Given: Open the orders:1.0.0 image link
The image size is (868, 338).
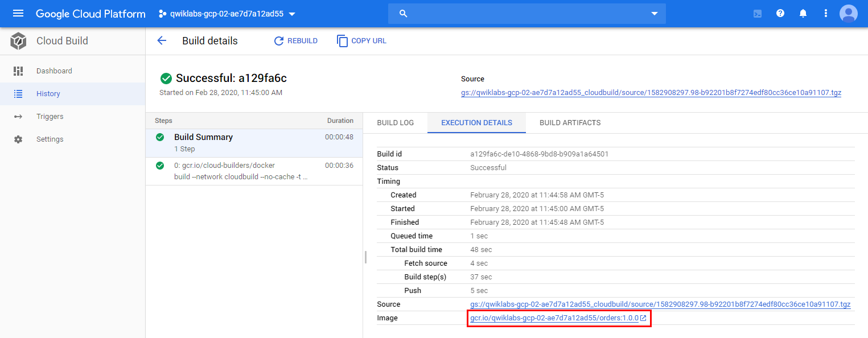Looking at the screenshot, I should 554,318.
